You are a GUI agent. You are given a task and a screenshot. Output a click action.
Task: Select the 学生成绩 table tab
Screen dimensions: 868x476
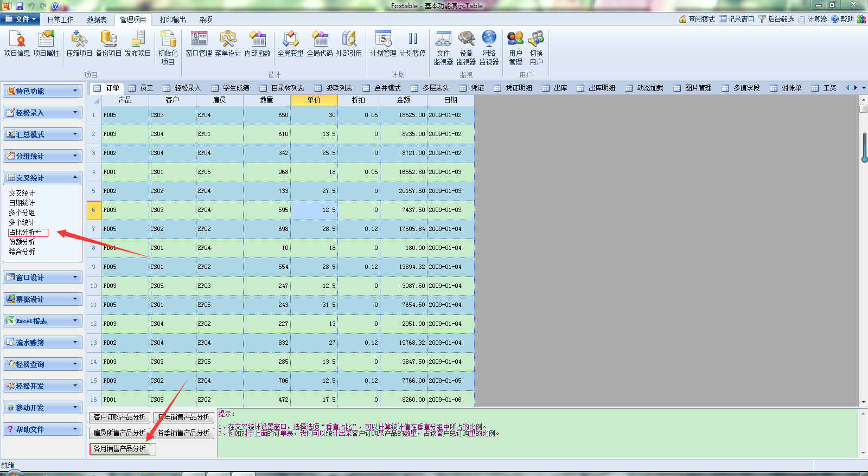[x=231, y=88]
